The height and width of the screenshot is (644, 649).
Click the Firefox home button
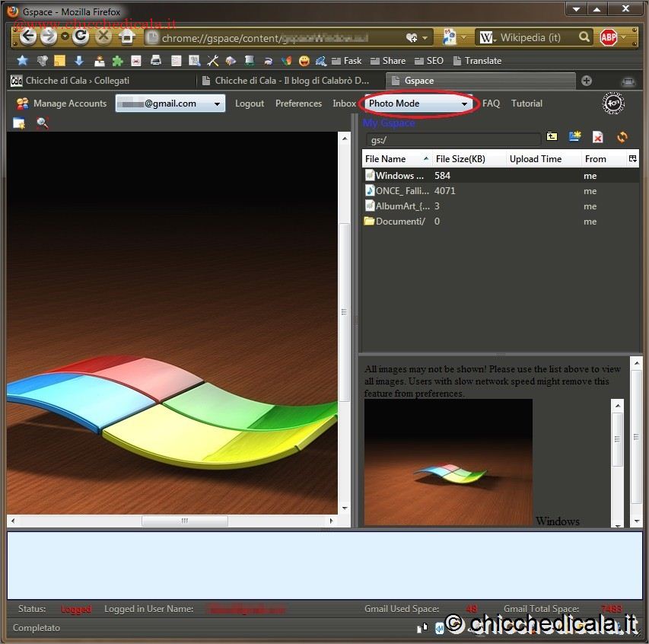coord(127,37)
